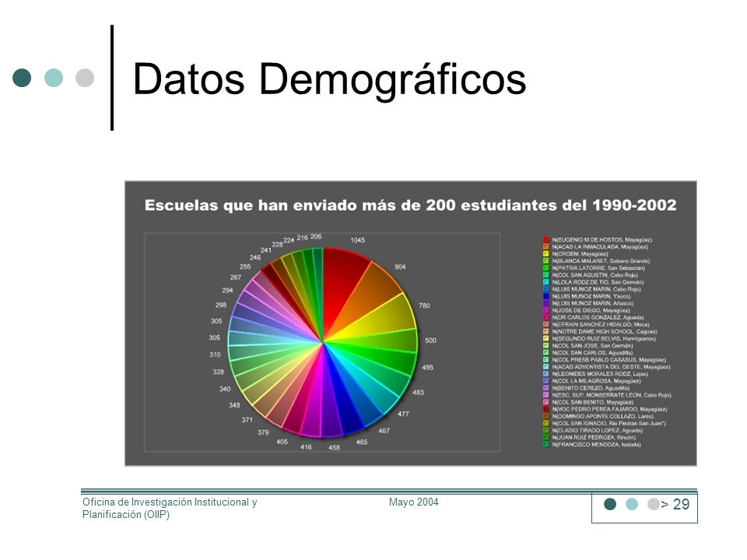Click legend entry 'N(LEONIDES MORALES RODZ, Lajas)'
The width and height of the screenshot is (747, 560).
[x=600, y=374]
